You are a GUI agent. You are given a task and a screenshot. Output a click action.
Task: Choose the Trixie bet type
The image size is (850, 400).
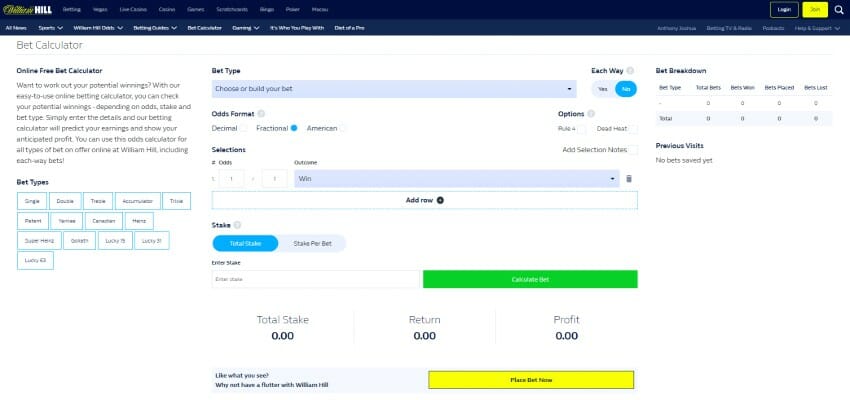click(x=177, y=201)
